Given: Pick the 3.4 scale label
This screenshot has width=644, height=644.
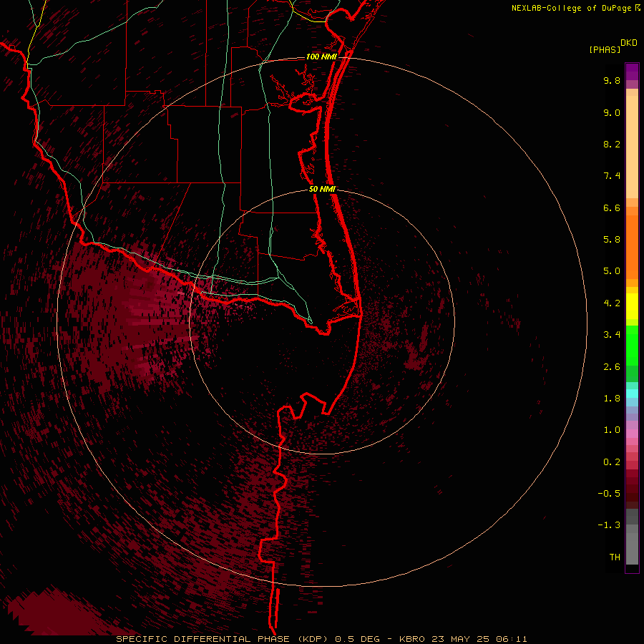Looking at the screenshot, I should pos(612,335).
